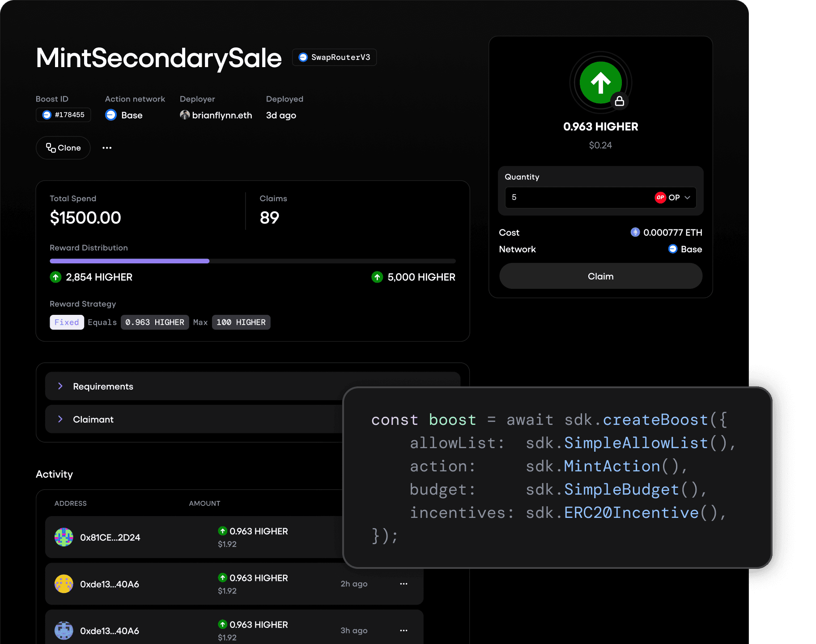Open deployer brianflynn.eth profile
The width and height of the screenshot is (816, 644).
click(216, 115)
